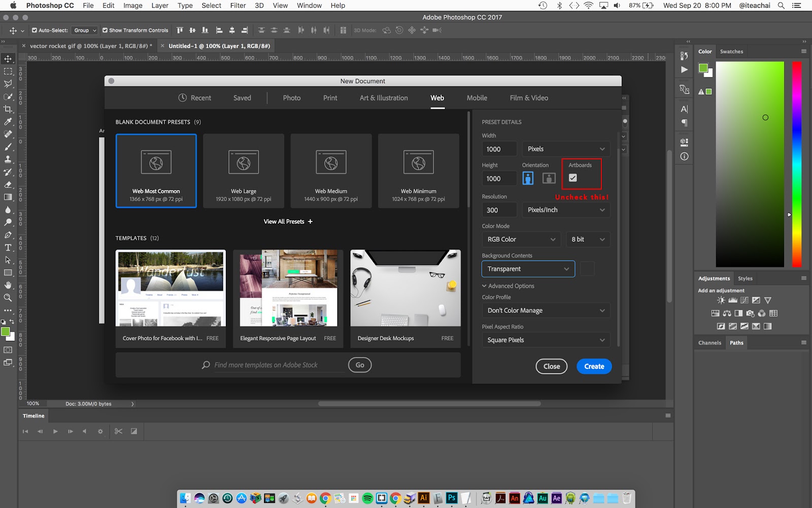Image resolution: width=812 pixels, height=508 pixels.
Task: Click the scissors split icon in Timeline
Action: coord(118,431)
